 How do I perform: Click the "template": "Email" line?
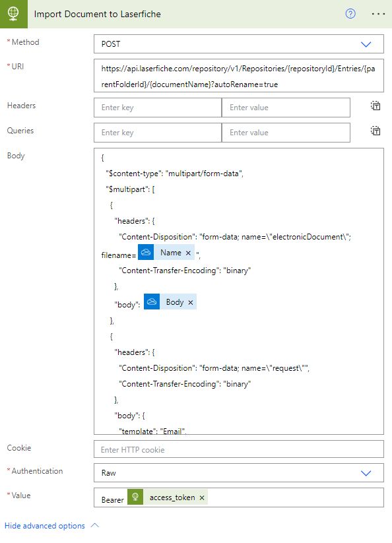click(x=152, y=431)
